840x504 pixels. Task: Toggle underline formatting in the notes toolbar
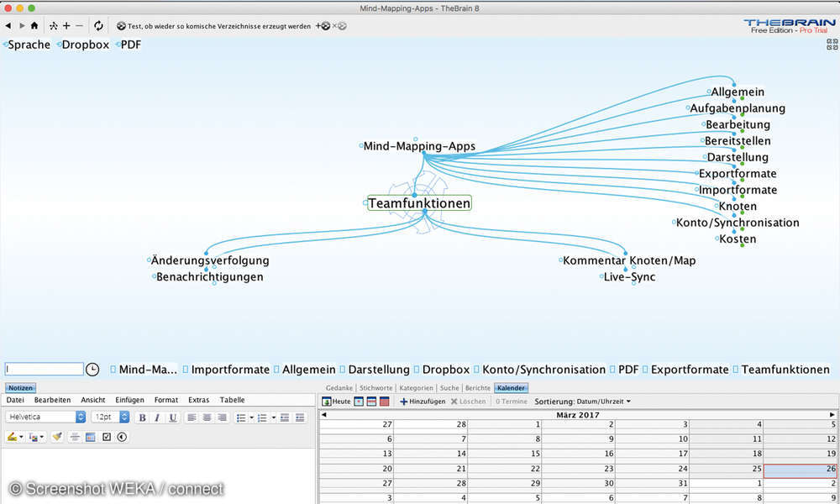coord(171,417)
